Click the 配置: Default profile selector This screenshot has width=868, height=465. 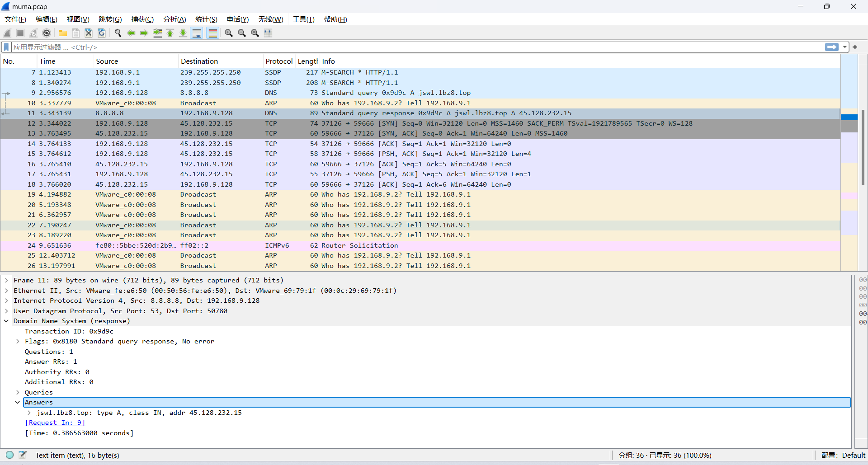[x=843, y=456]
